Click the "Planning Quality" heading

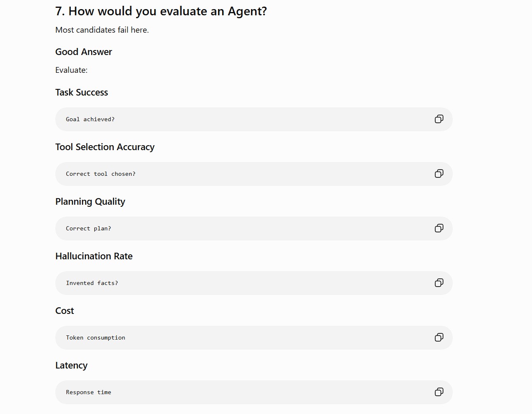click(x=90, y=201)
